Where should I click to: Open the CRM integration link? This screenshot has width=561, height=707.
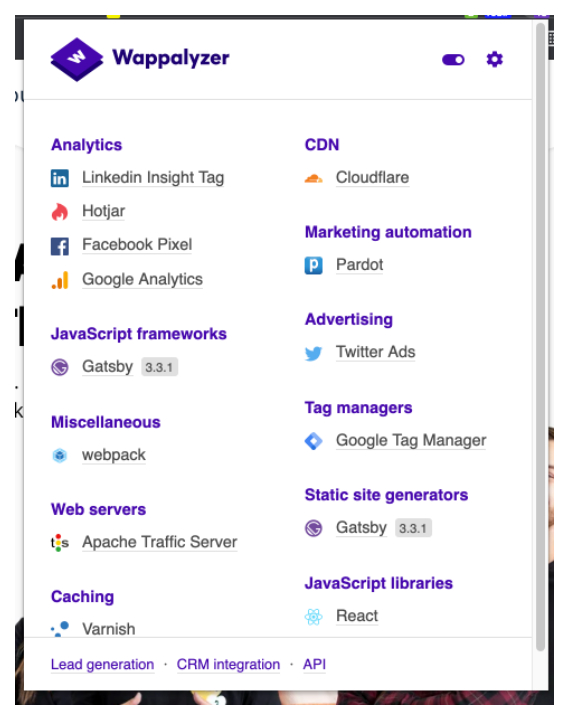click(228, 664)
